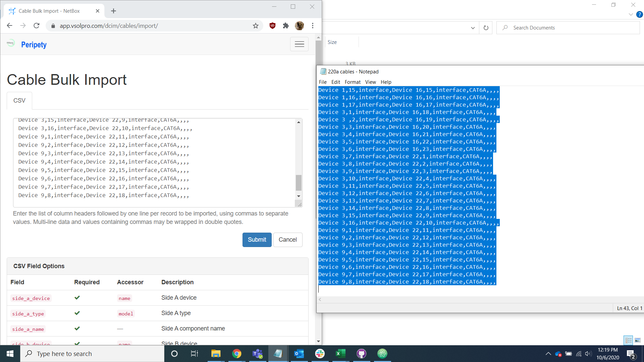Screen dimensions: 644x362
Task: Open Cortana from the taskbar
Action: tap(174, 354)
